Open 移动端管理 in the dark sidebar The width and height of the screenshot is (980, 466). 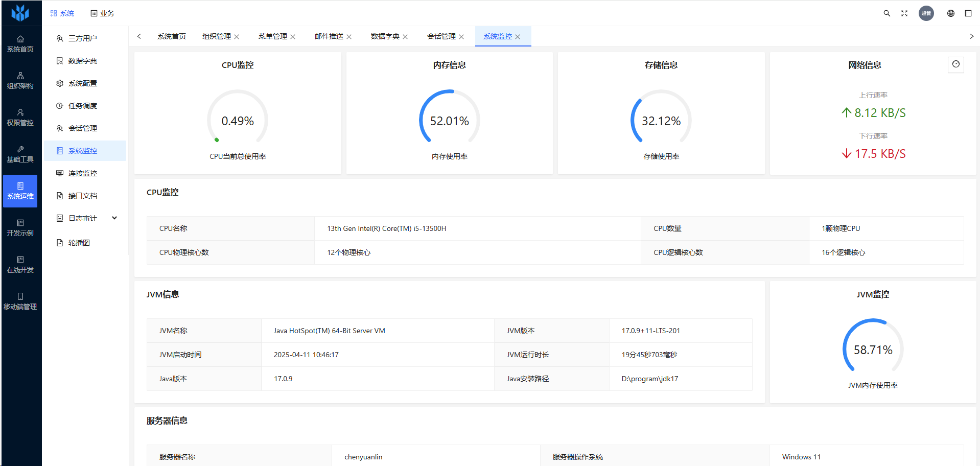point(20,301)
